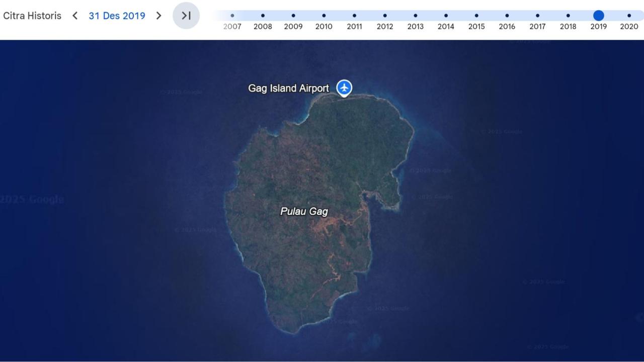Select the 2017 timeline point

click(537, 16)
